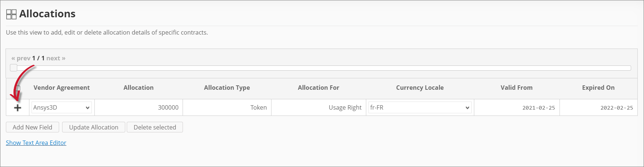Click the Vendor Agreement column header
The height and width of the screenshot is (167, 644).
tap(61, 88)
